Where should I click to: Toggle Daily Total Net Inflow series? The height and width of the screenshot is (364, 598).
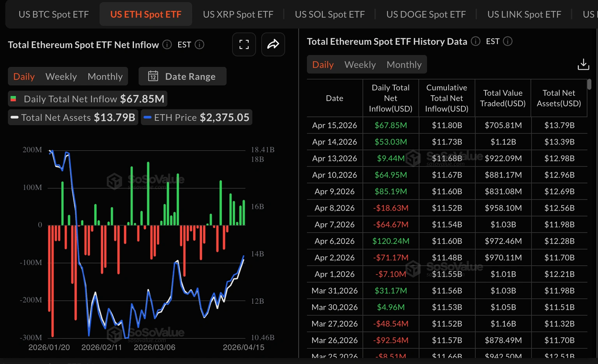[88, 99]
